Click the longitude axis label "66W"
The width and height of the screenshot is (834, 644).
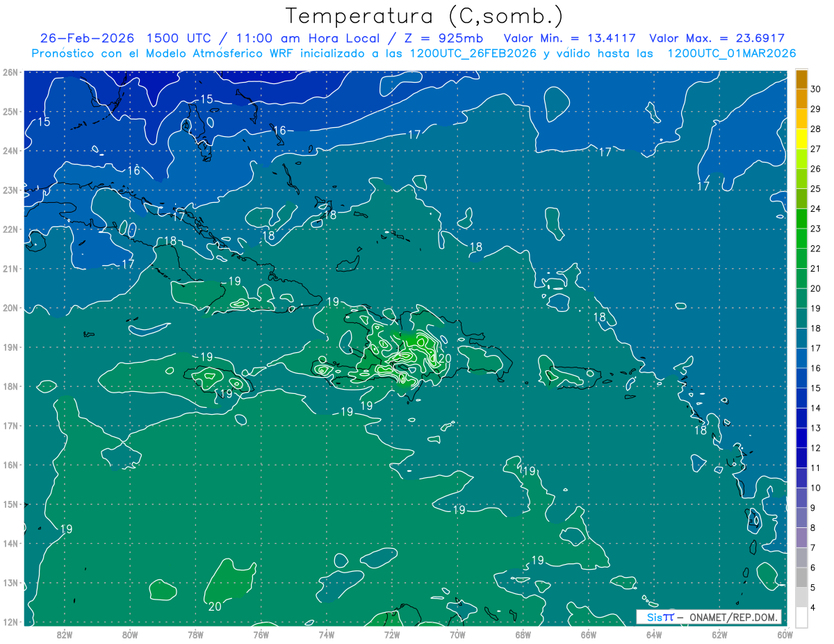[589, 634]
